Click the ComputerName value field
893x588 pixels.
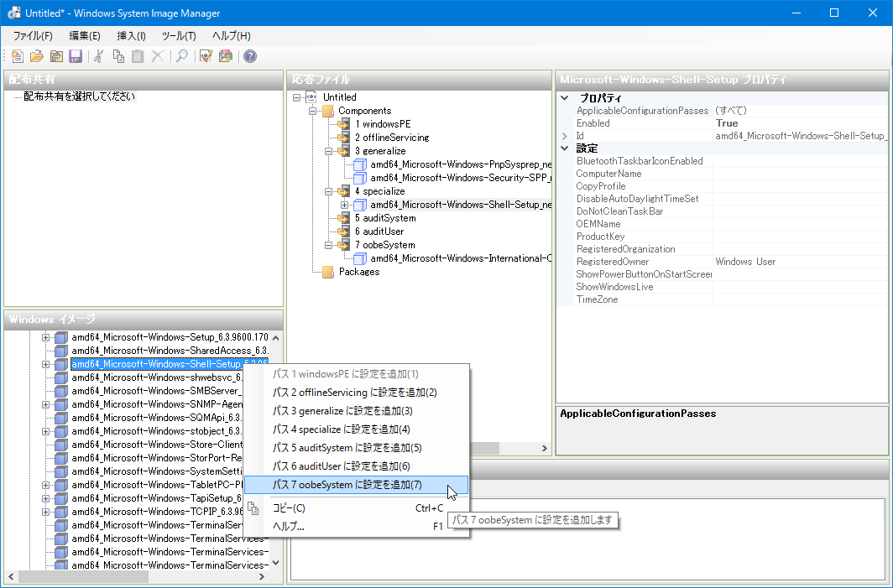coord(800,174)
